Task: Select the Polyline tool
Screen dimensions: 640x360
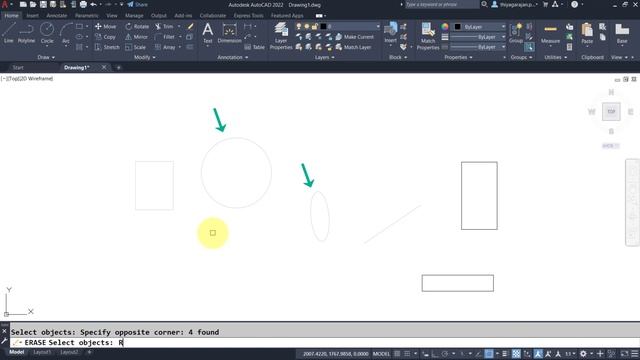Action: point(26,33)
